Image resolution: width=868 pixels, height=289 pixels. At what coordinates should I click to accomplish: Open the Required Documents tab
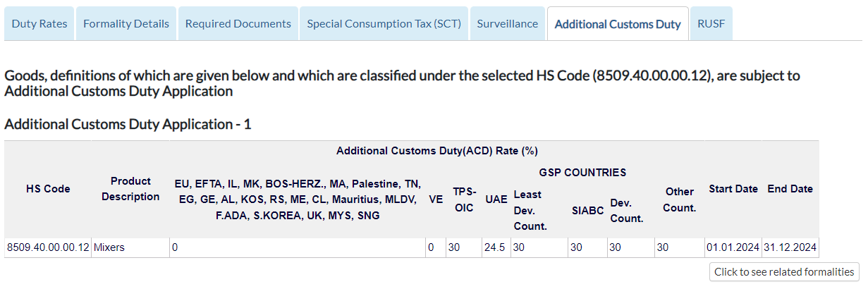tap(238, 24)
